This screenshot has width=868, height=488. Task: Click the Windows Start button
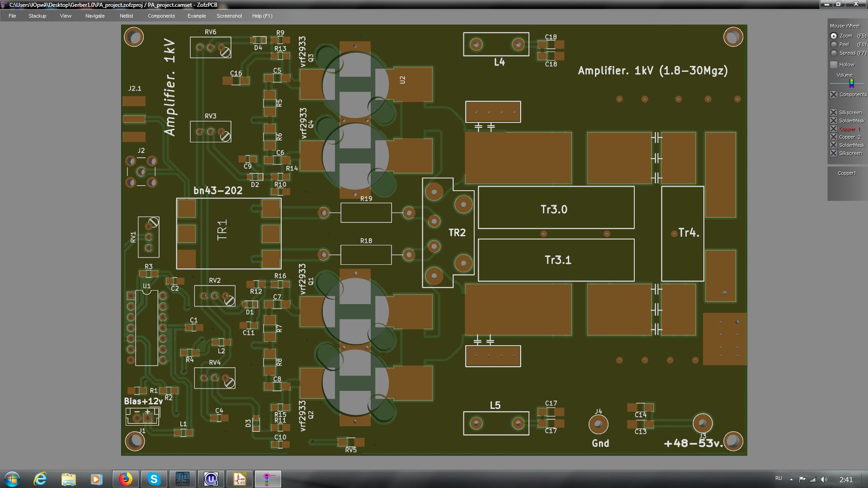12,479
